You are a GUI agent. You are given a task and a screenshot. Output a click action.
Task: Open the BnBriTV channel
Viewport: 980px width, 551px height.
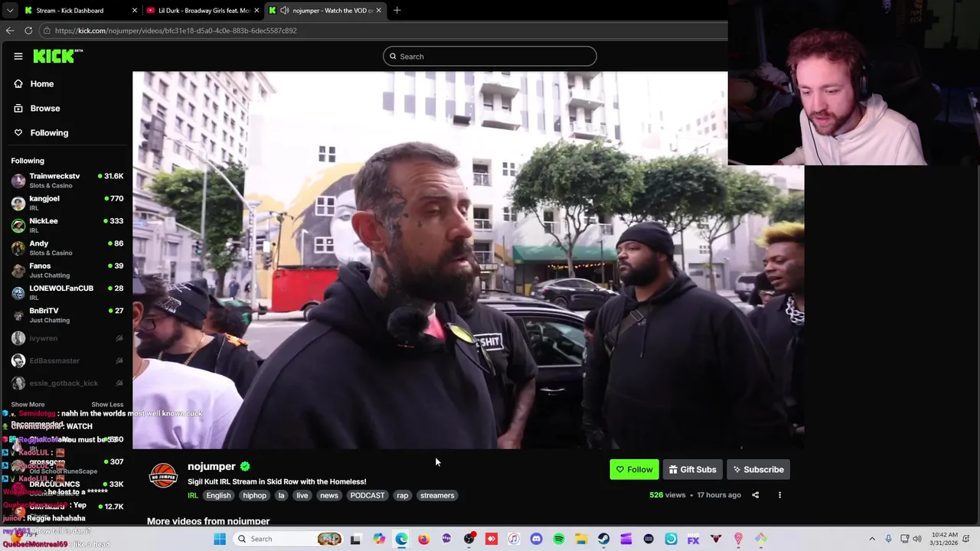tap(67, 315)
